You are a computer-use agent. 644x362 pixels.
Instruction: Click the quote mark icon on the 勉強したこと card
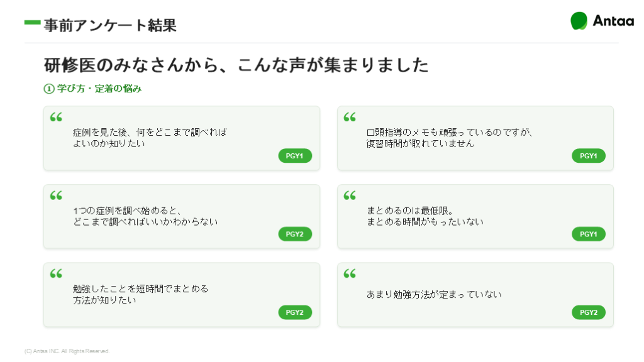[x=56, y=273]
